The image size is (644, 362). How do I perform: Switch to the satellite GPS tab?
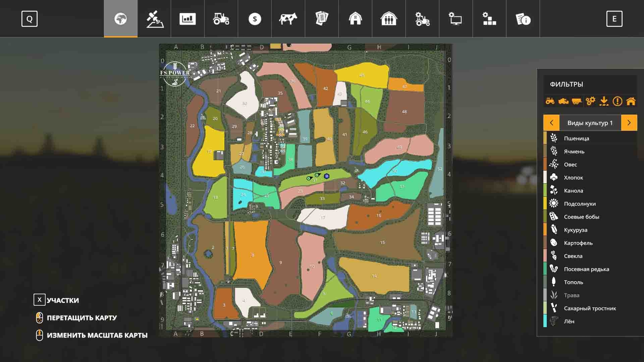pos(154,19)
